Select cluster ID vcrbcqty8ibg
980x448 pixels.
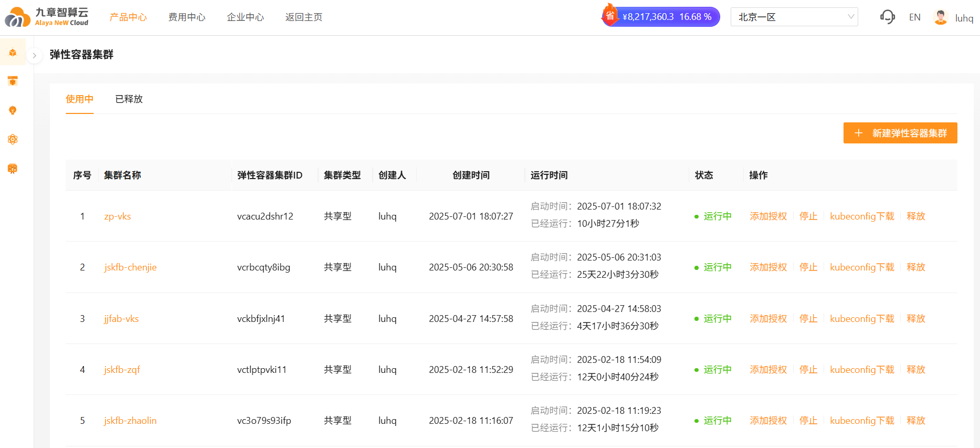coord(264,267)
